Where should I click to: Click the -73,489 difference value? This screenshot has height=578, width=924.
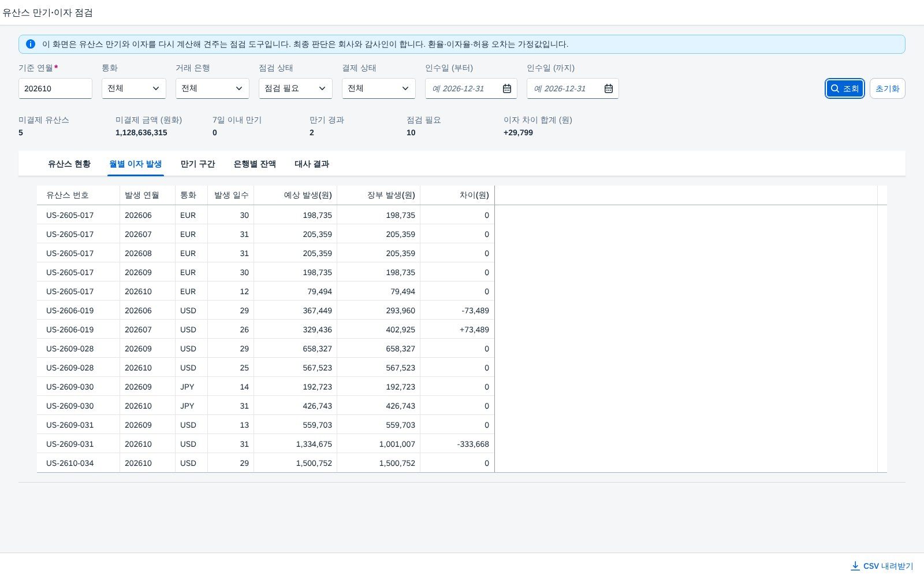tap(475, 310)
